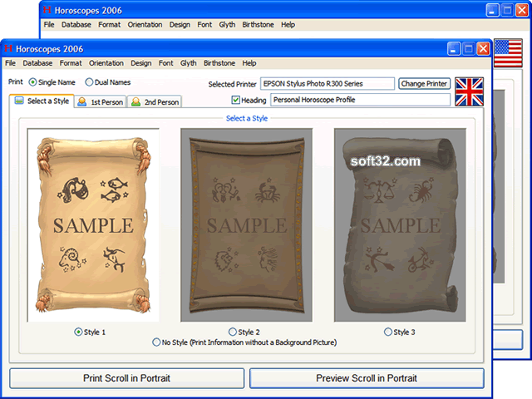The image size is (532, 399).
Task: Minimize the back Horoscopes 2006 window
Action: (492, 10)
